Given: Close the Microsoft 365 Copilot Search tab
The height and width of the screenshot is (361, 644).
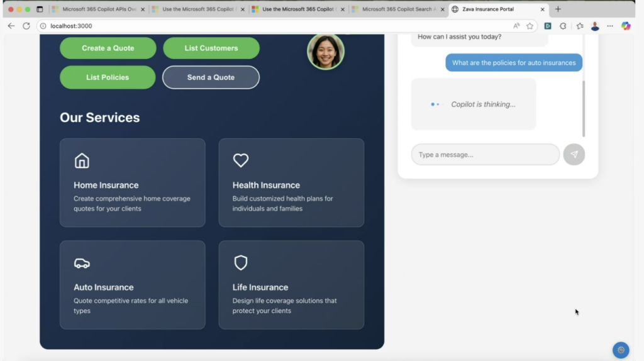Looking at the screenshot, I should 442,9.
